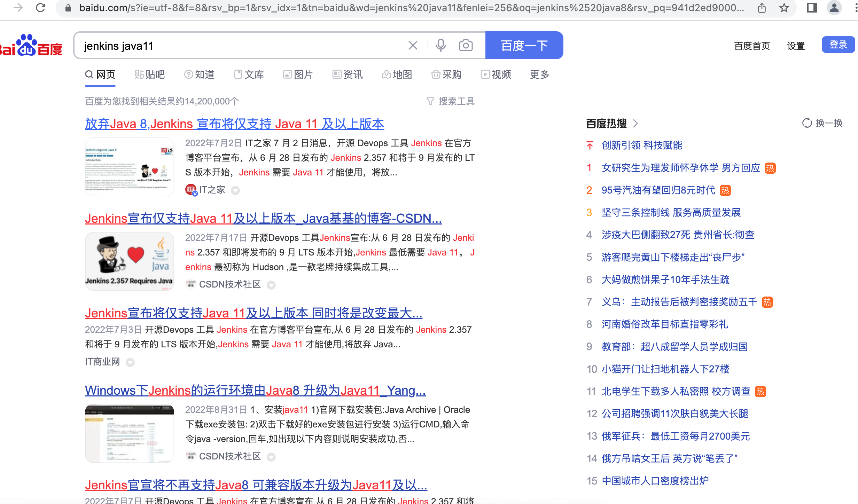The height and width of the screenshot is (504, 858).
Task: Click the 登录 login button
Action: pos(838,45)
